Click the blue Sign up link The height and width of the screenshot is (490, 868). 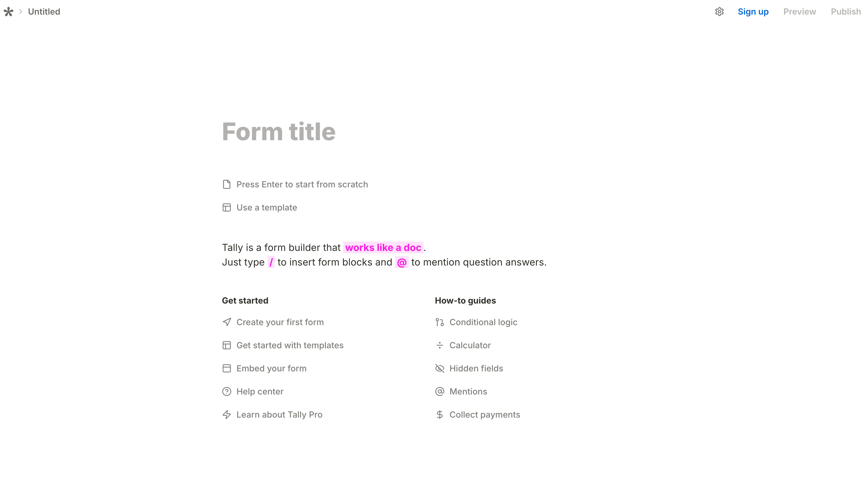click(x=753, y=12)
